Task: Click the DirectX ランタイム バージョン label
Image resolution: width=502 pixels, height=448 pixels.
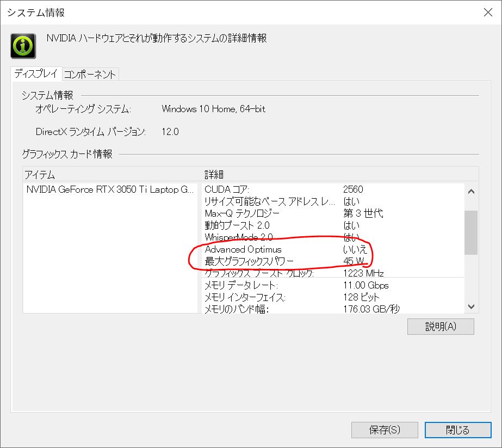Action: click(91, 132)
